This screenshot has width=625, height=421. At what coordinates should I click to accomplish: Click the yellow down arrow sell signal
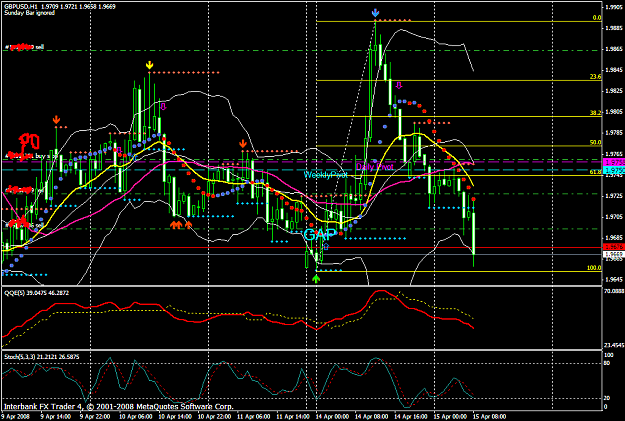(x=149, y=65)
